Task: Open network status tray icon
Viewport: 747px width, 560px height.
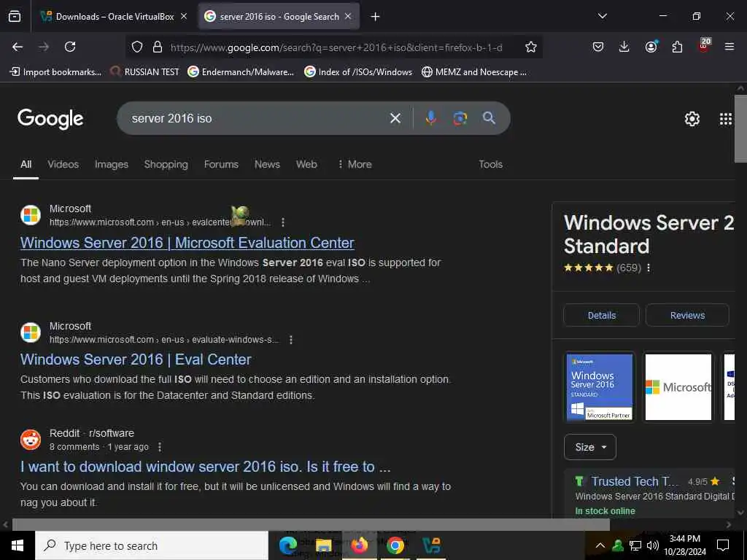Action: pyautogui.click(x=635, y=545)
